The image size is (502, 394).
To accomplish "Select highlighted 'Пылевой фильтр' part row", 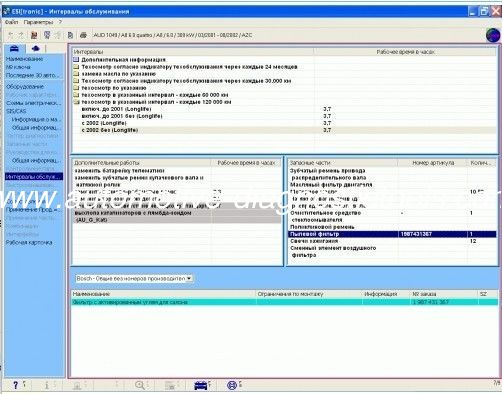I will tap(392, 234).
